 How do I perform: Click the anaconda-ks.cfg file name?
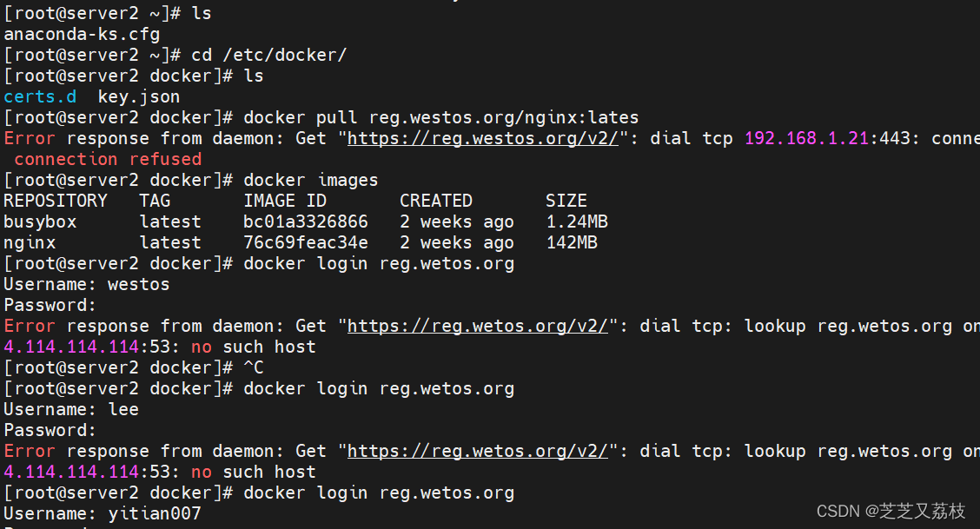[82, 34]
